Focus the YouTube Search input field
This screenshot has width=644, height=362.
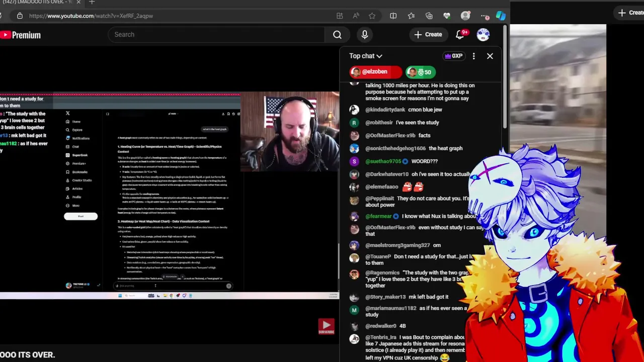[216, 35]
